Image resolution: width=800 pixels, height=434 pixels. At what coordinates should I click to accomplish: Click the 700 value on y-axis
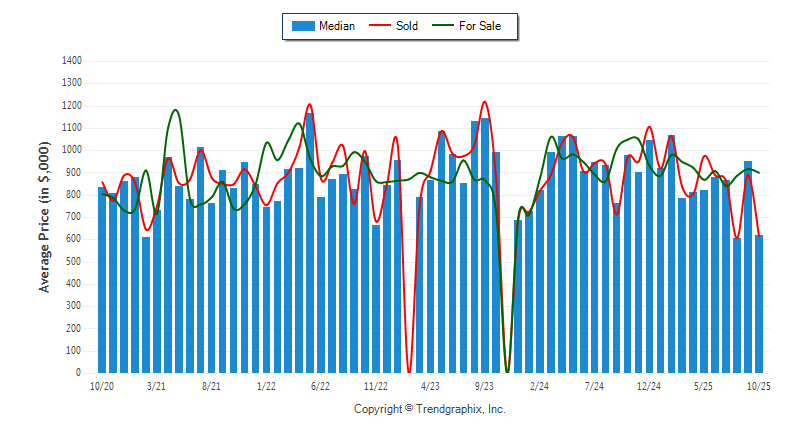coord(74,217)
